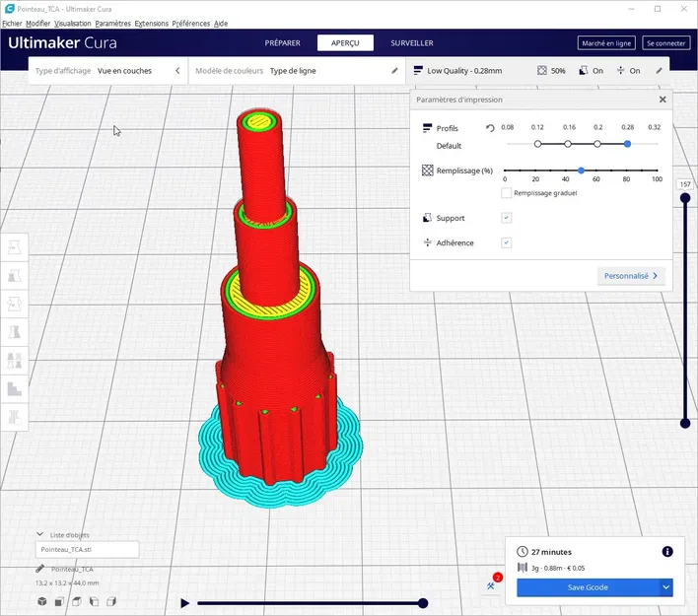Viewport: 698px width, 616px height.
Task: Switch to 3D view cube icon
Action: click(42, 602)
